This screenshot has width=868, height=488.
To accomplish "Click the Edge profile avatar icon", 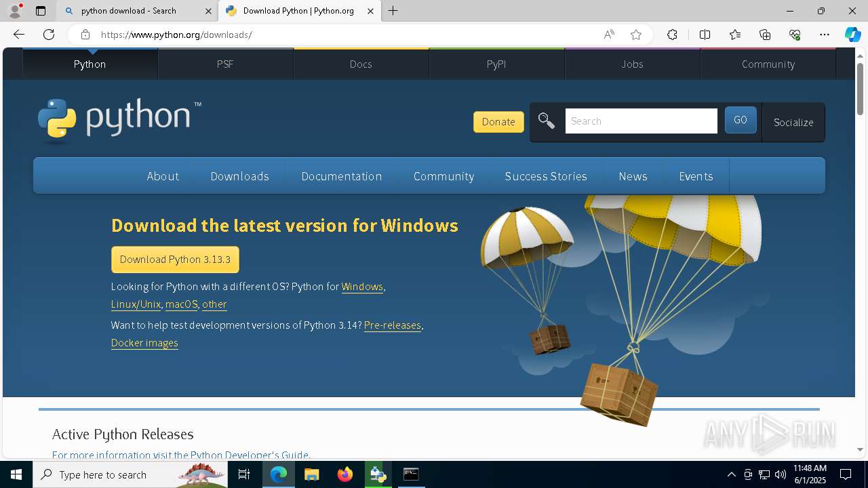I will pos(14,11).
